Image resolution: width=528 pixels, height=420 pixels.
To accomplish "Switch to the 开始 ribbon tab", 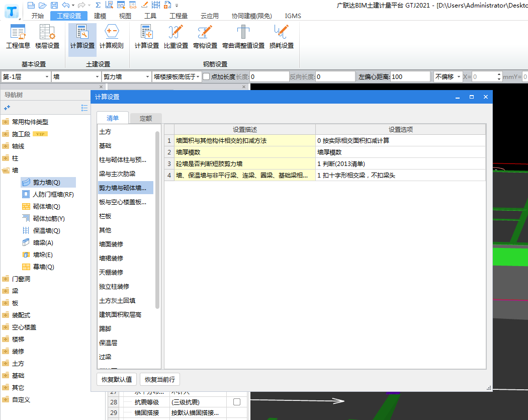I will point(37,16).
